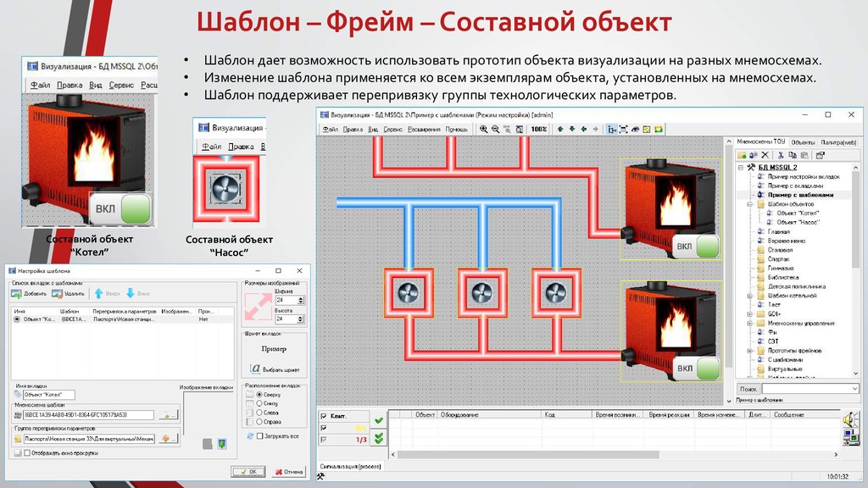Click the Поиск button in tree panel

coord(748,389)
